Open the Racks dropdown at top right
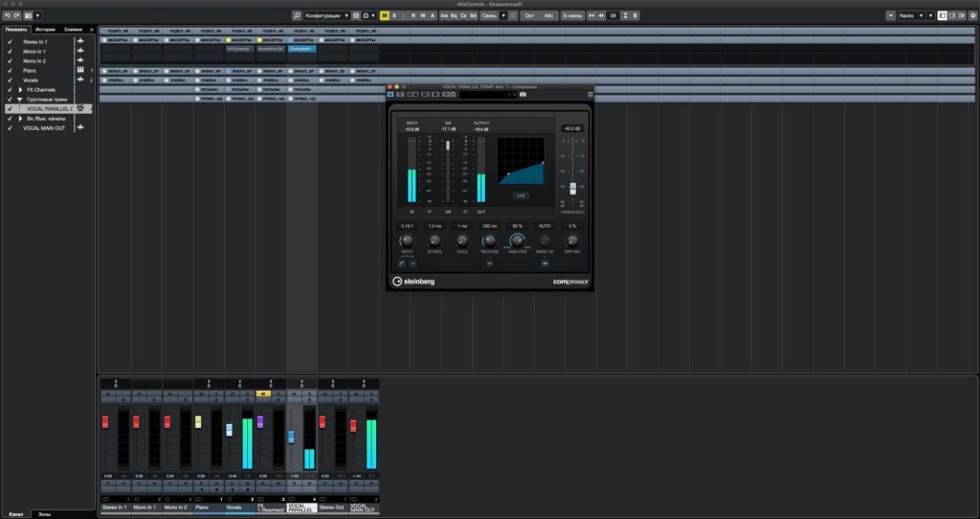Viewport: 980px width, 519px height. point(911,15)
